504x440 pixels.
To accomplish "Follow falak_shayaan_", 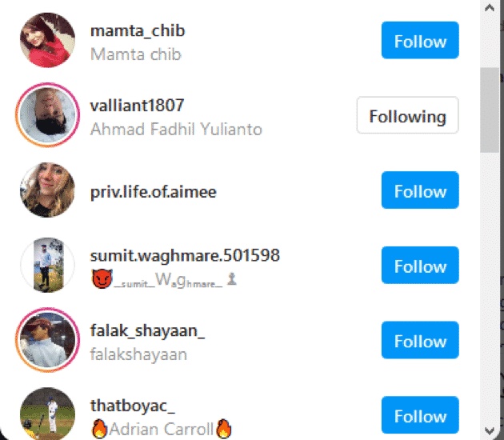I will tap(420, 340).
